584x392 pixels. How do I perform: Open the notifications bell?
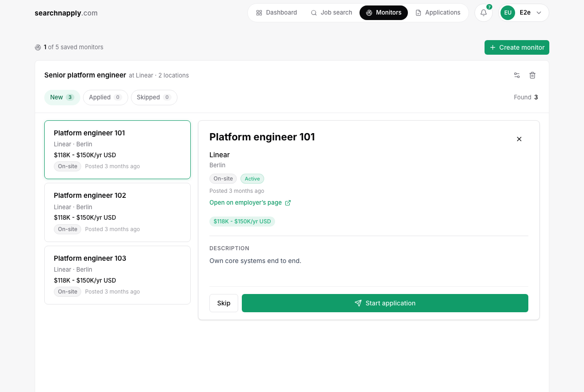(484, 13)
